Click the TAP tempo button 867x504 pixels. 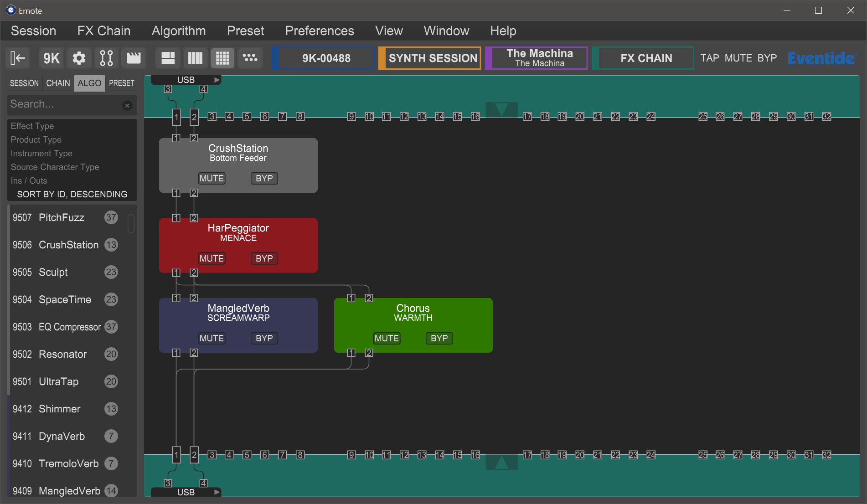[710, 58]
